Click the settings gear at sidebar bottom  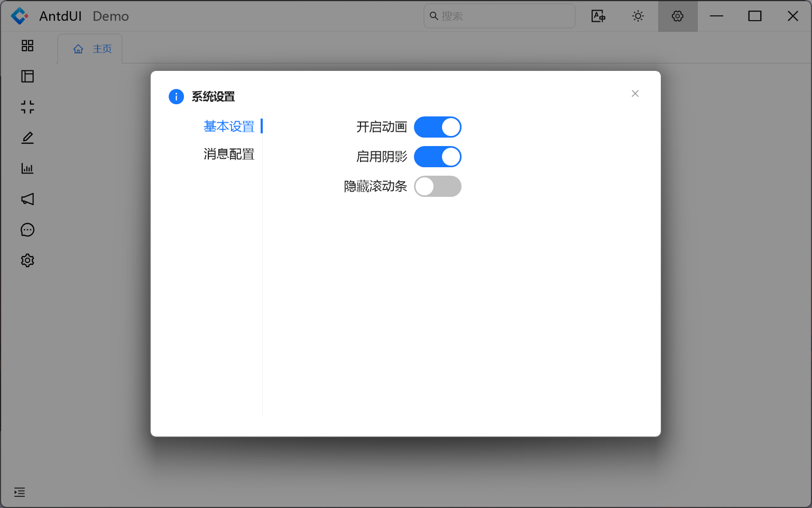tap(27, 260)
